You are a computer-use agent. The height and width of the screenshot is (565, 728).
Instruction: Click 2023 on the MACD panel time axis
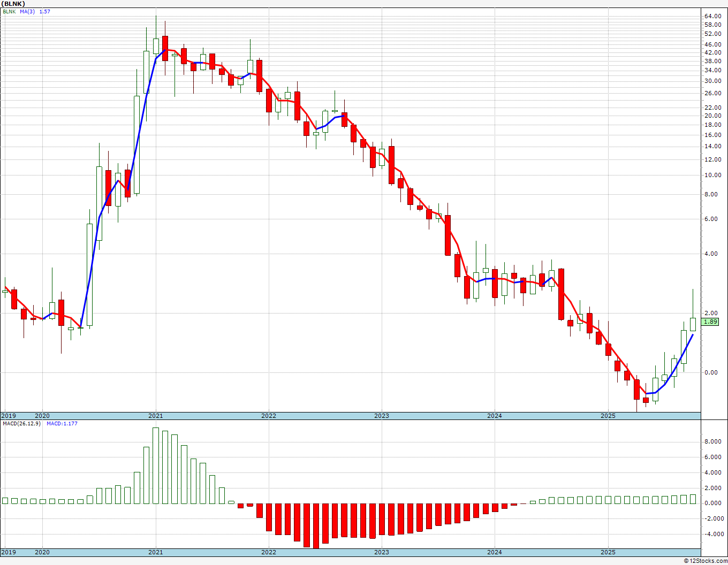coord(381,552)
